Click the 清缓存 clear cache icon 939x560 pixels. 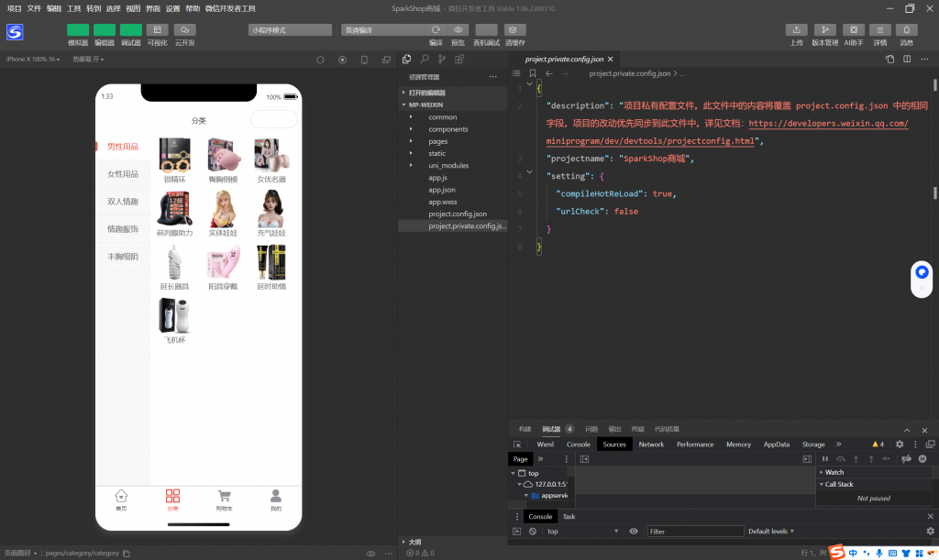(x=514, y=30)
